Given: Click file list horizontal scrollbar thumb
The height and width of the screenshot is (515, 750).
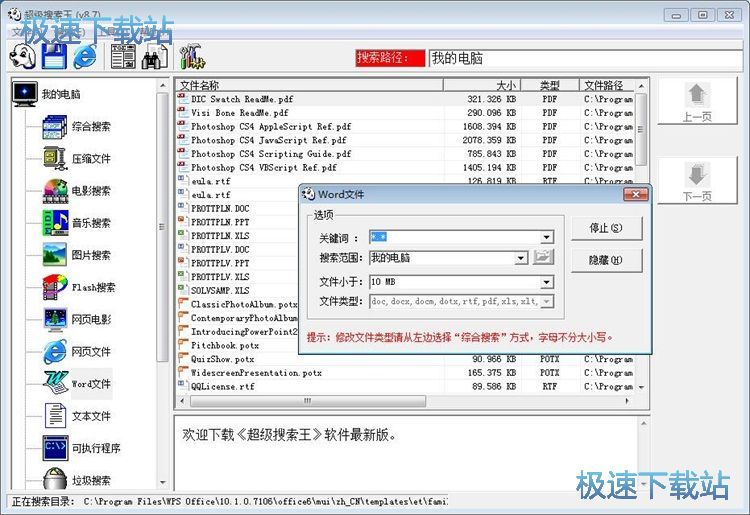Looking at the screenshot, I should (308, 401).
